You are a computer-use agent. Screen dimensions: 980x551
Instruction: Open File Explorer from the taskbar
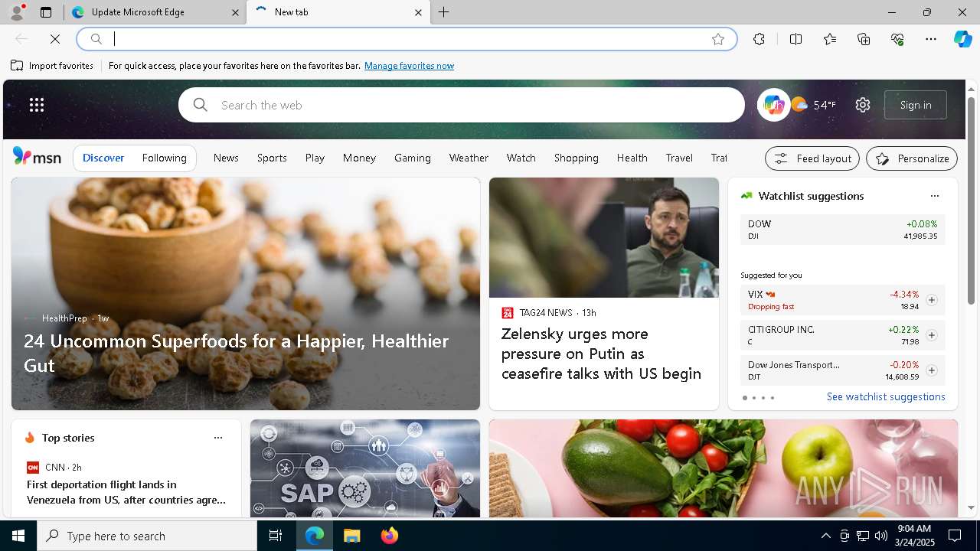[351, 536]
